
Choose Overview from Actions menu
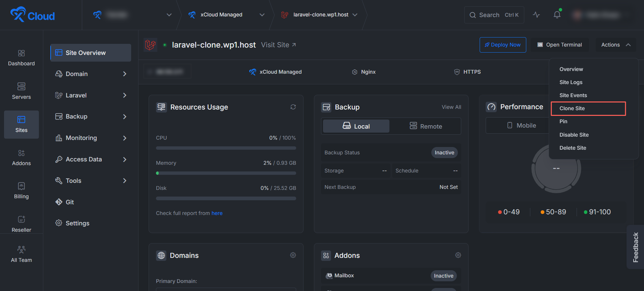(x=571, y=69)
